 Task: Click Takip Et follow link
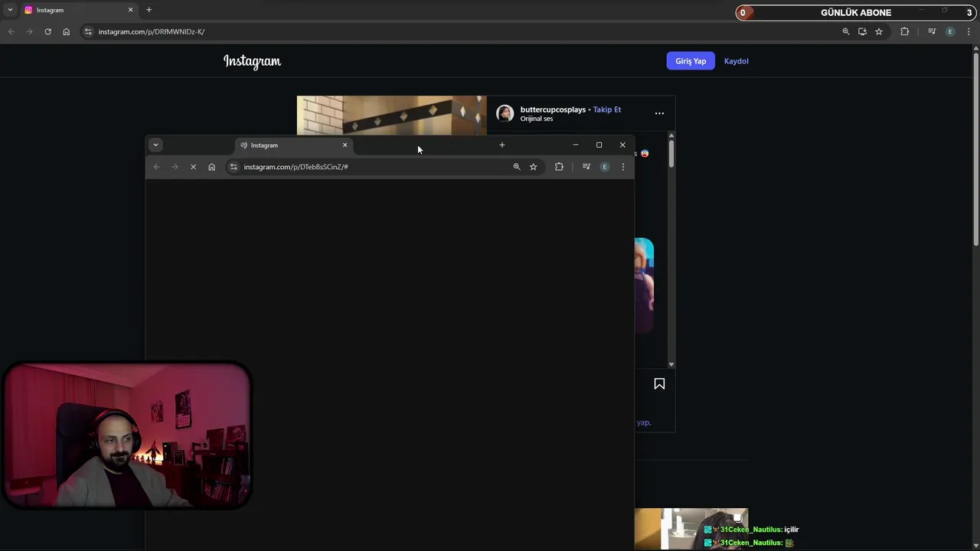(x=607, y=109)
